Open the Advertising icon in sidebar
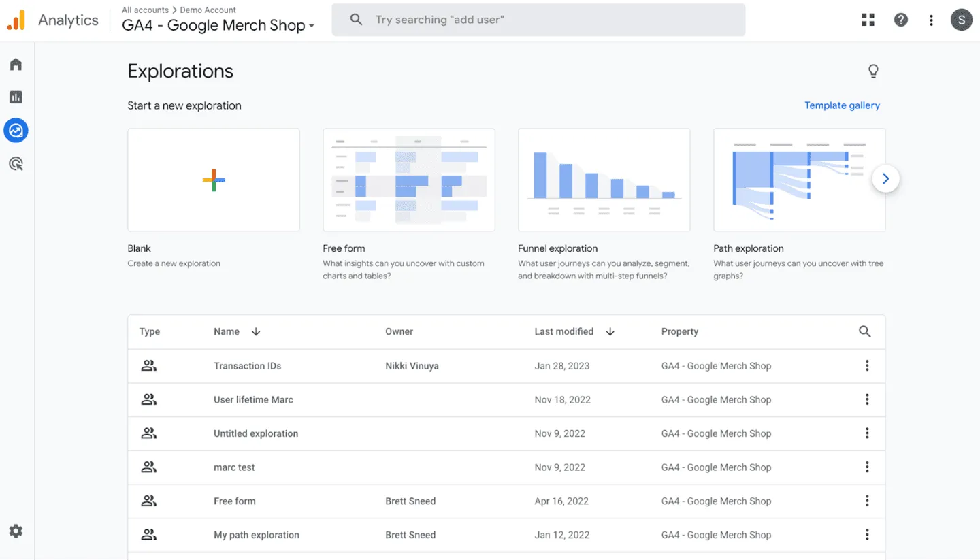The width and height of the screenshot is (980, 560). click(x=16, y=163)
